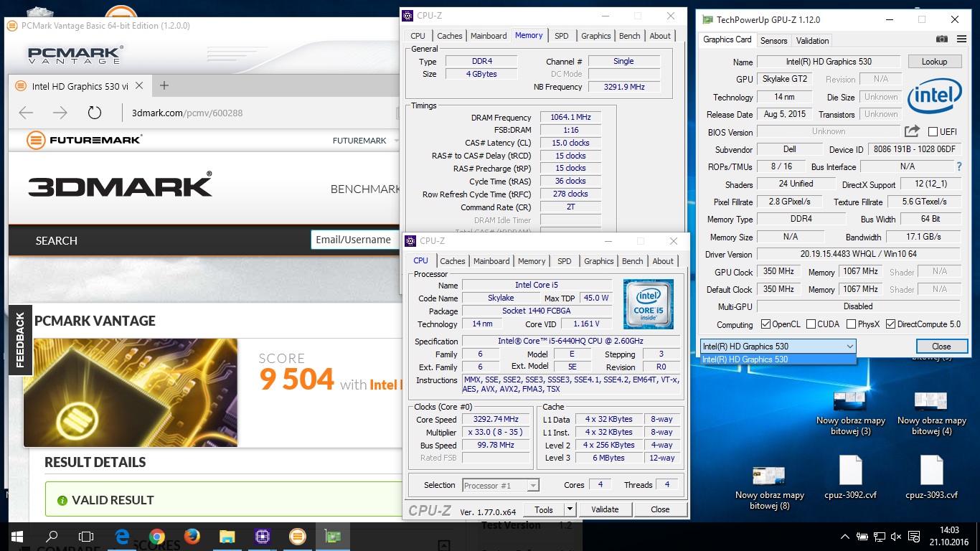The height and width of the screenshot is (551, 980).
Task: Click the Close button in CPU-Z
Action: tap(660, 509)
